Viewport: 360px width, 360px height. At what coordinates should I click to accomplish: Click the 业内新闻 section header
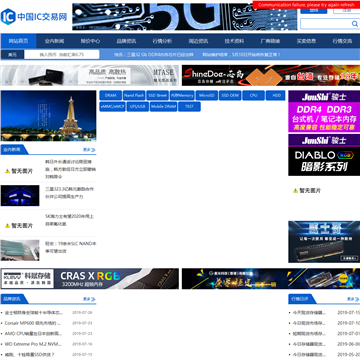pos(12,150)
